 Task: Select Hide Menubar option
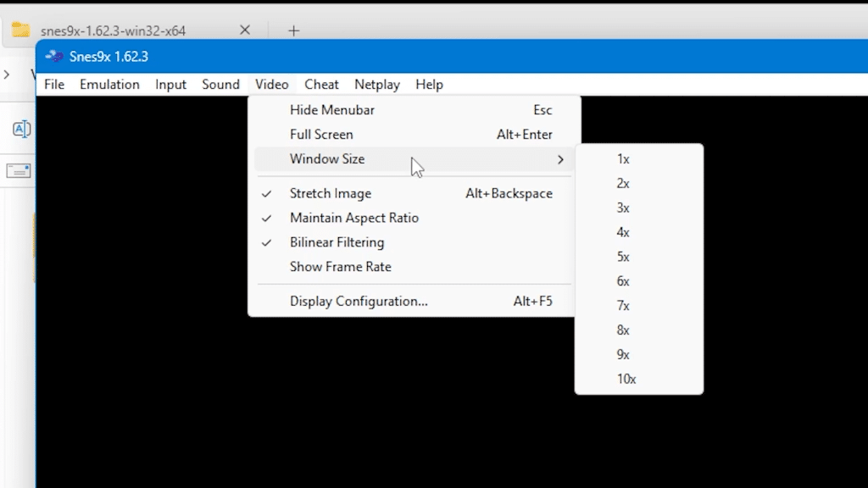[x=414, y=110]
